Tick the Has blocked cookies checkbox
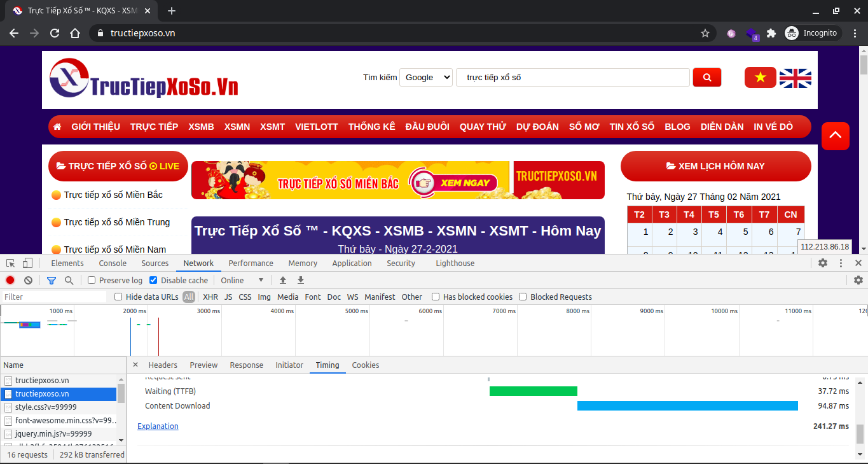This screenshot has height=464, width=868. click(436, 297)
